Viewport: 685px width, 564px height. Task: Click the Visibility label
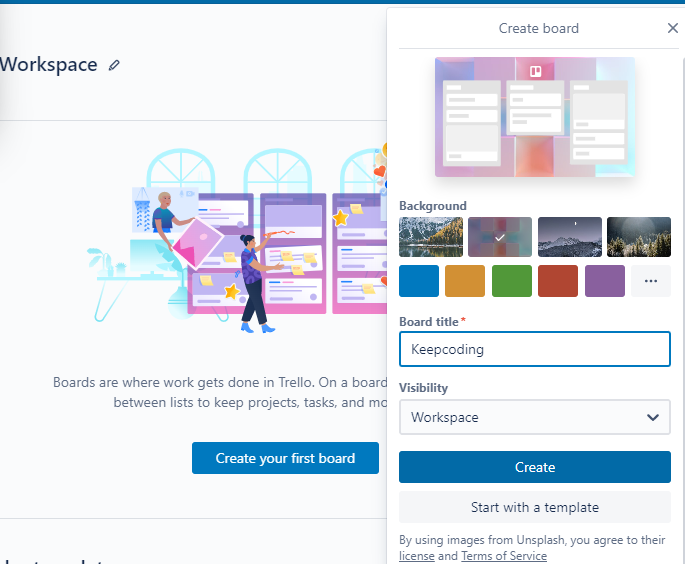coord(423,388)
